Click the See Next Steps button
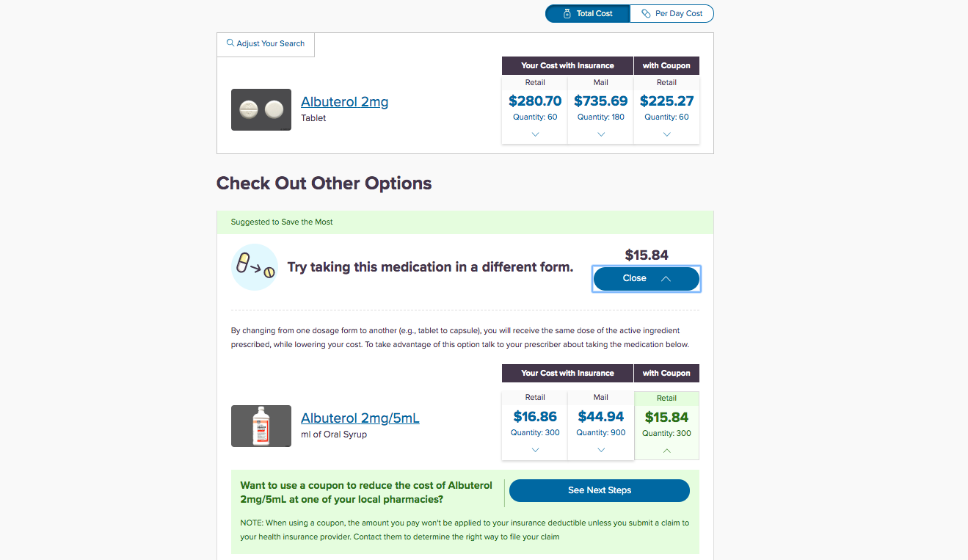This screenshot has height=560, width=968. [x=600, y=490]
